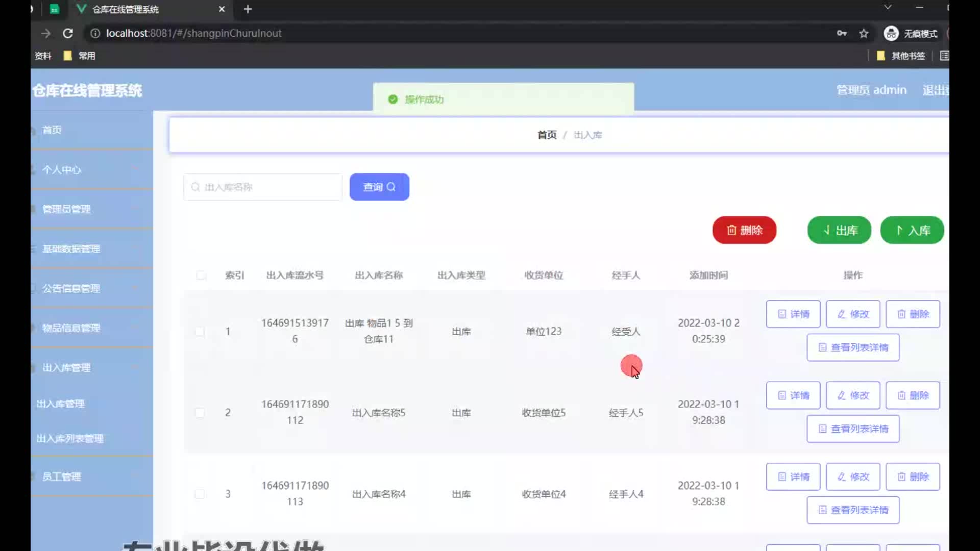The width and height of the screenshot is (980, 551).
Task: Open the saved passwords key icon
Action: click(842, 33)
